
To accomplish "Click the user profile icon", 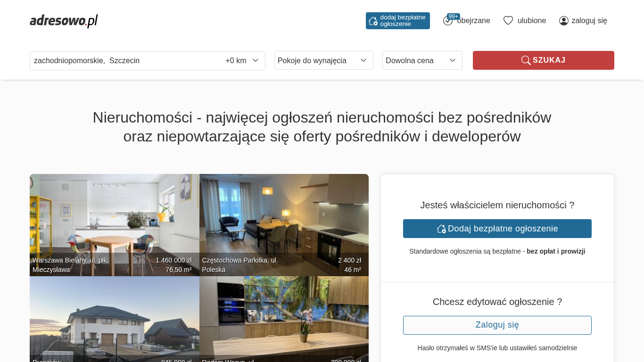I will [564, 21].
